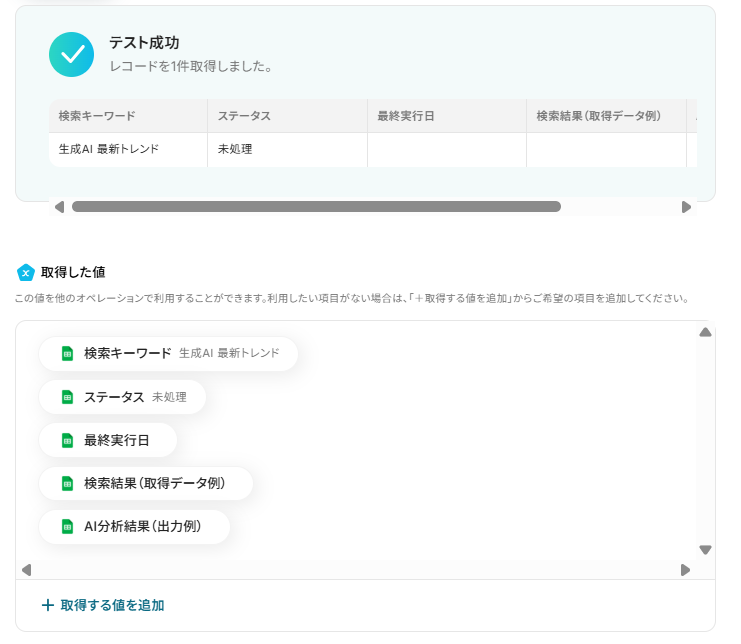741x644 pixels.
Task: Select the AI分析結果(出力例) value chip
Action: (x=134, y=526)
